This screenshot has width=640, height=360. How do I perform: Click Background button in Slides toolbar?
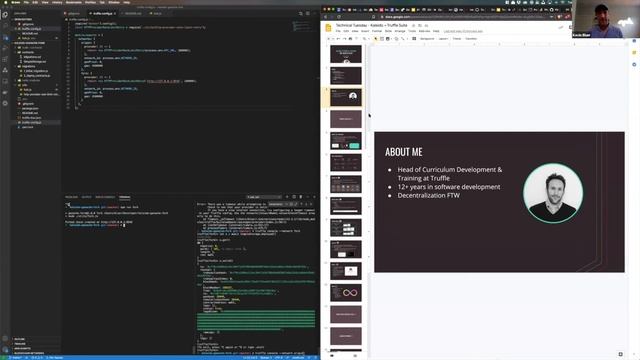click(x=427, y=39)
